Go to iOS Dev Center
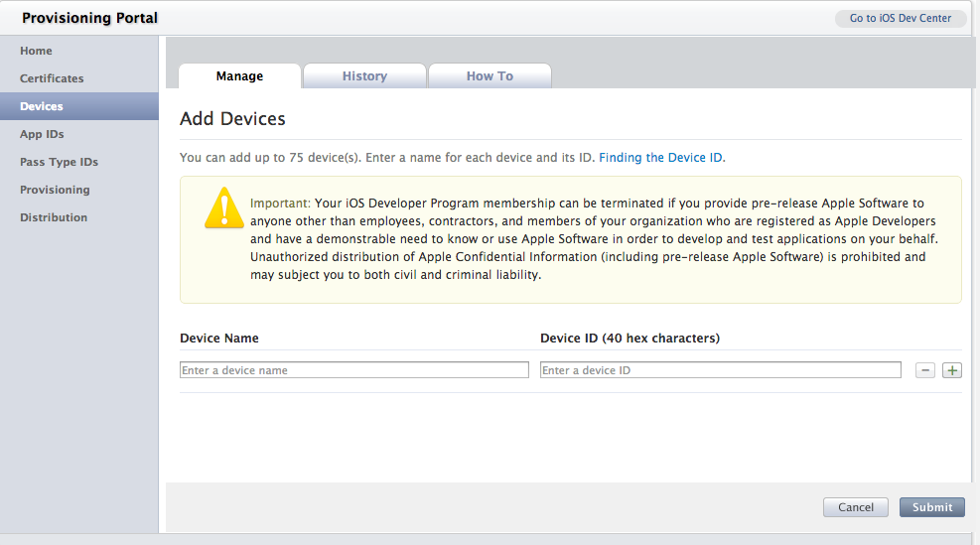Image resolution: width=980 pixels, height=545 pixels. pyautogui.click(x=900, y=18)
